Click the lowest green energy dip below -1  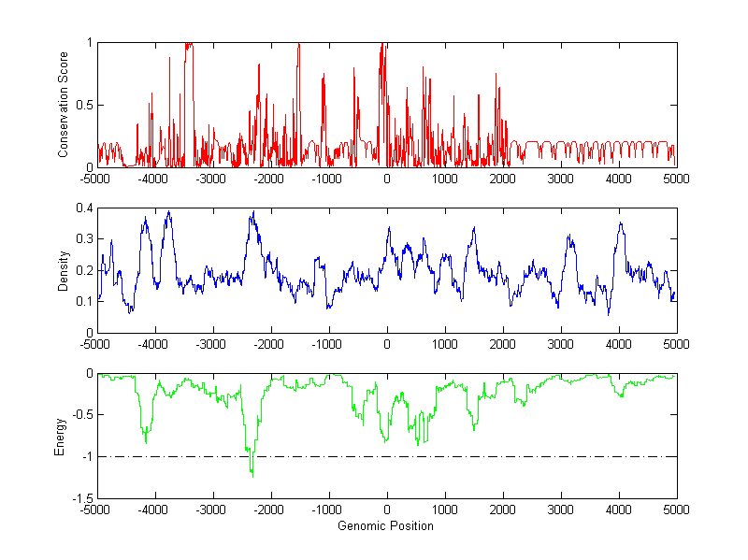click(252, 474)
